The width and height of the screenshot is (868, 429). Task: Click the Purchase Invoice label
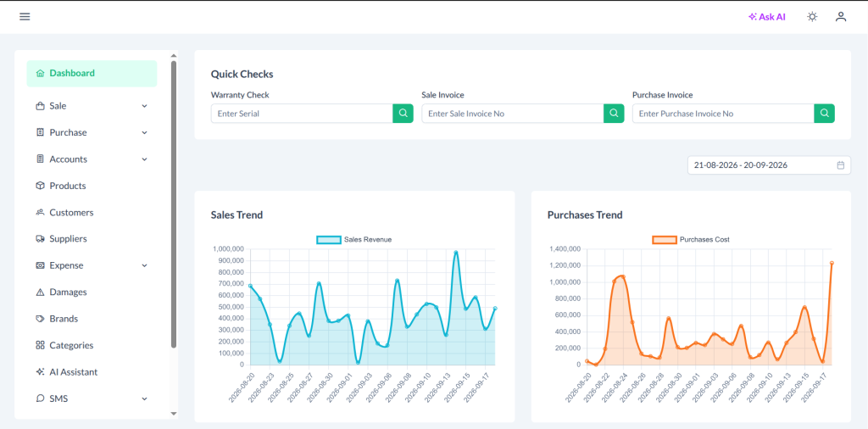663,95
